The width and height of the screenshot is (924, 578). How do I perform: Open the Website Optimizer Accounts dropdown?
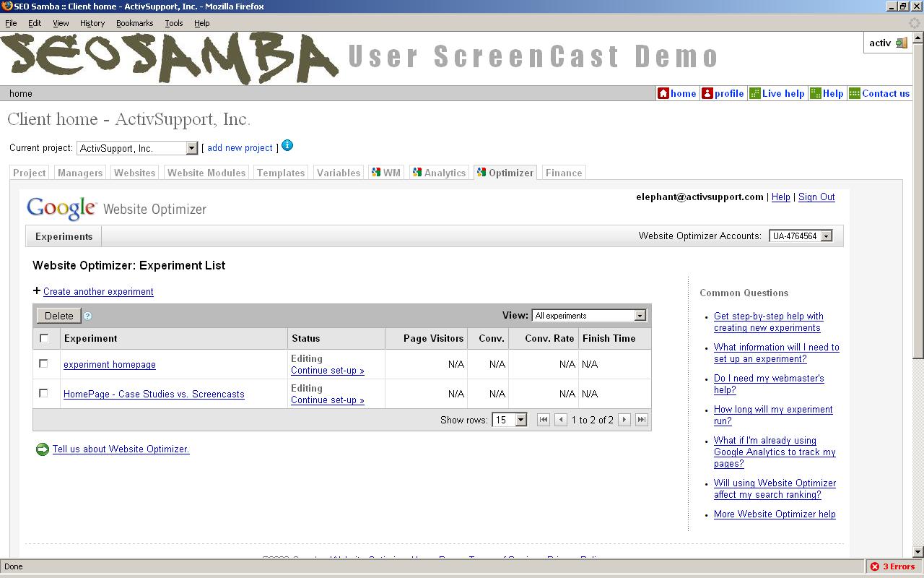tap(801, 236)
